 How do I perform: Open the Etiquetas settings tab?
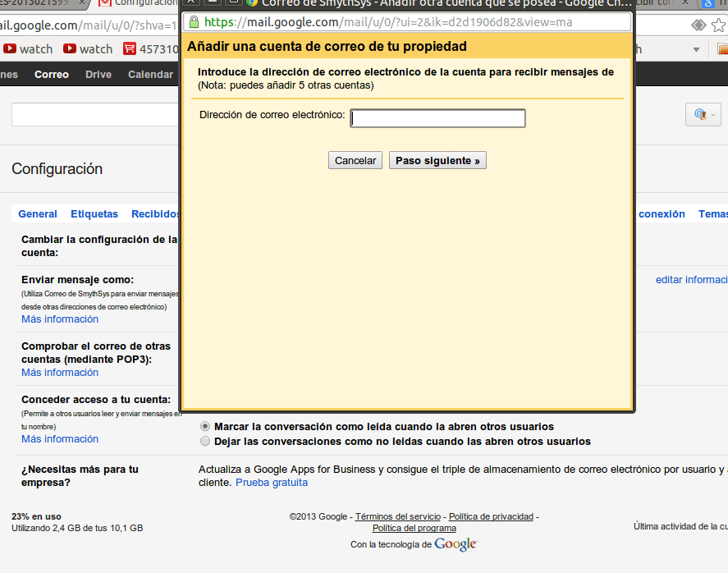coord(94,214)
